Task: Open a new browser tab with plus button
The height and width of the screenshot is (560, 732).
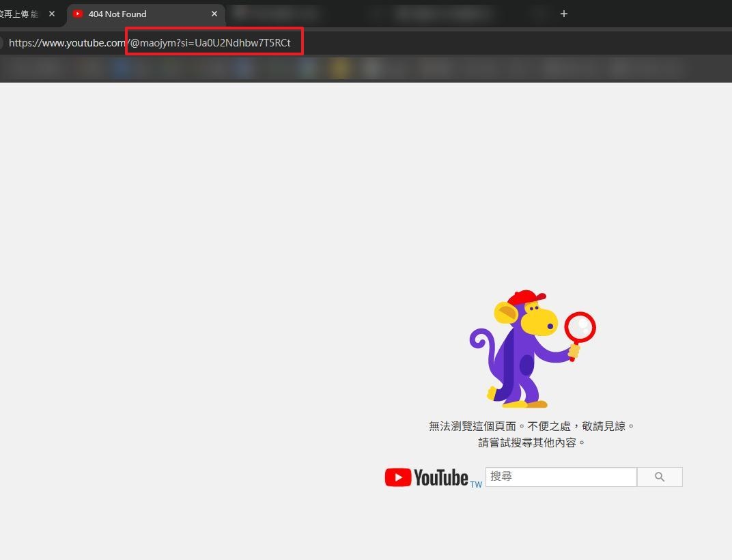Action: coord(563,14)
